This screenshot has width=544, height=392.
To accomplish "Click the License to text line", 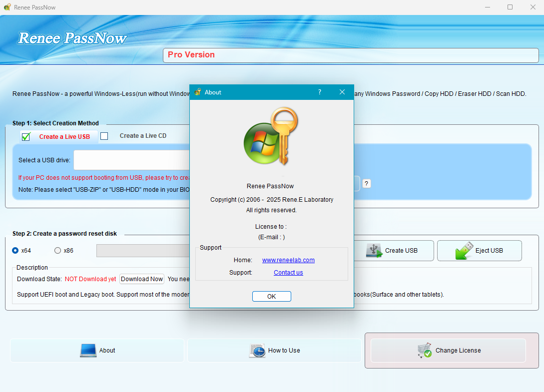I will pos(271,227).
